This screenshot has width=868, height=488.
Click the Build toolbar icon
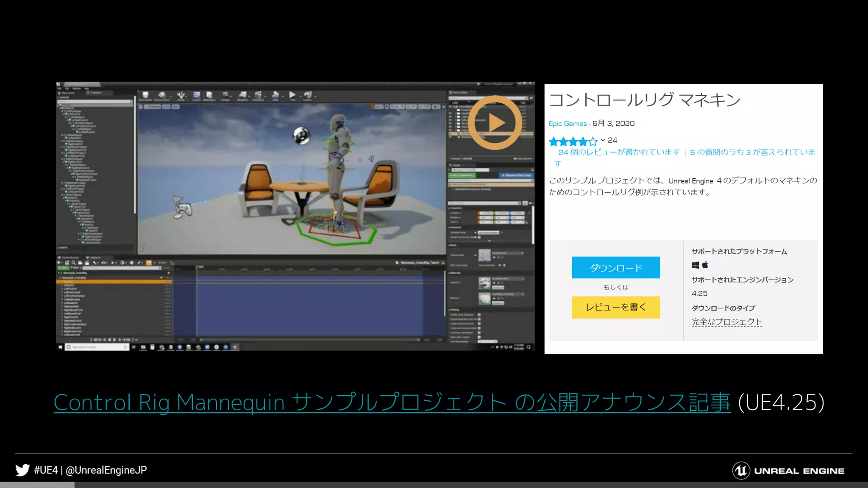[275, 96]
